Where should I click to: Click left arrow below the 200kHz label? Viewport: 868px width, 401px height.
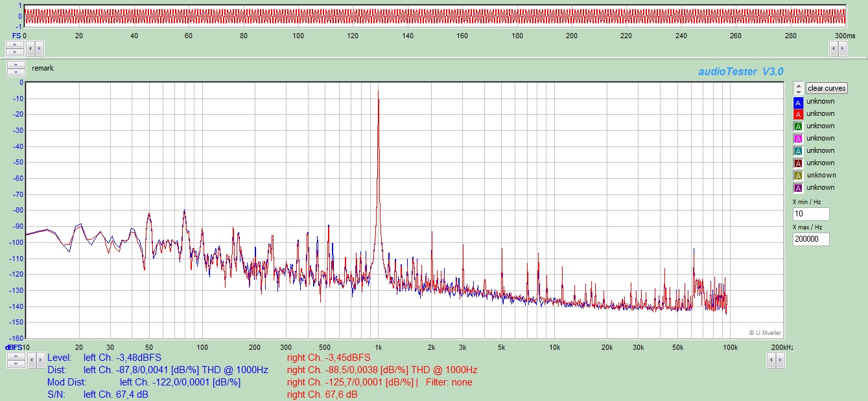click(771, 360)
